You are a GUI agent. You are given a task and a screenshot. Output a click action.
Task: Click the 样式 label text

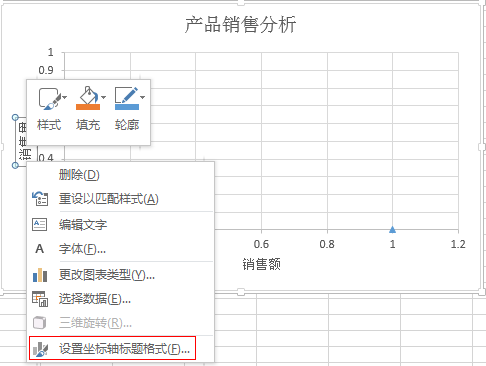49,125
